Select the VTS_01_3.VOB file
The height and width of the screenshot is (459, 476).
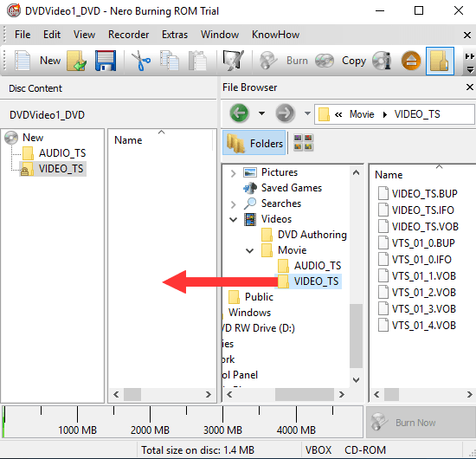click(x=423, y=309)
